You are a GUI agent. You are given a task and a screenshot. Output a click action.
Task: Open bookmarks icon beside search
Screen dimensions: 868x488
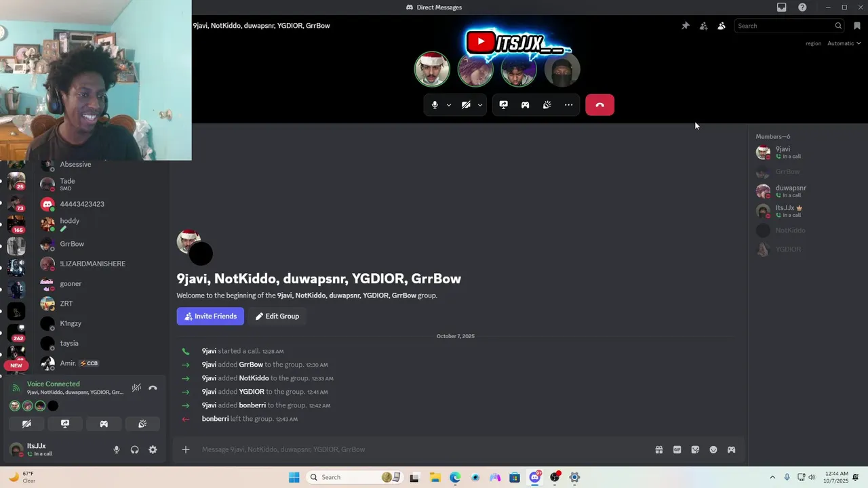(x=857, y=26)
